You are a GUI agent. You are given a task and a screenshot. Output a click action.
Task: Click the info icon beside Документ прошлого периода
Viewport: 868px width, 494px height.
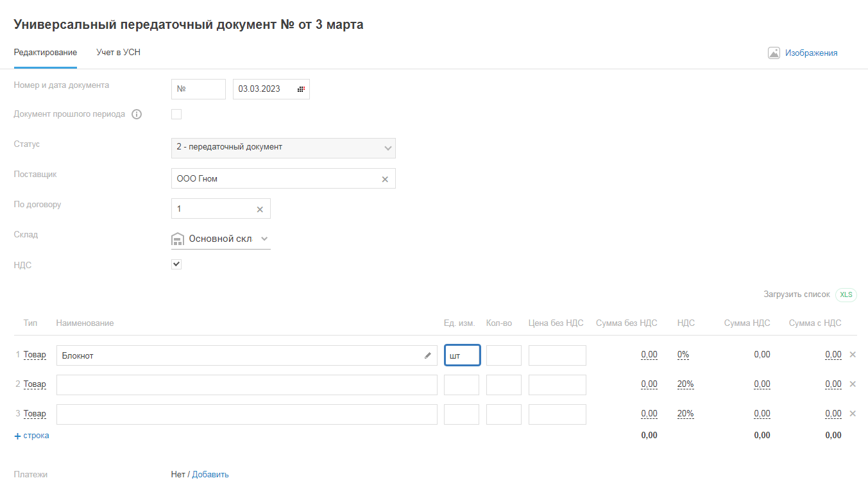point(137,114)
